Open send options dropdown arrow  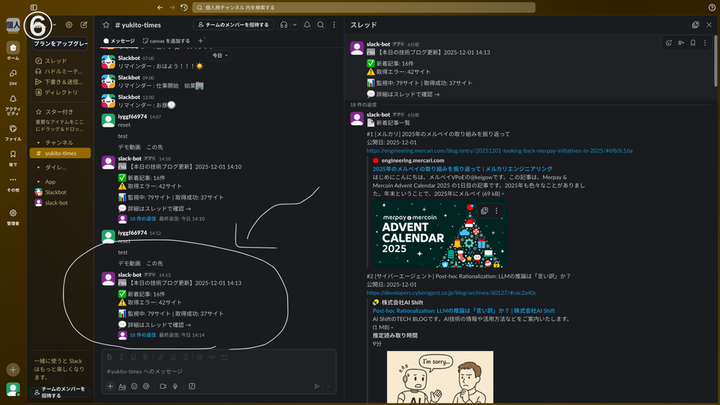[x=328, y=386]
